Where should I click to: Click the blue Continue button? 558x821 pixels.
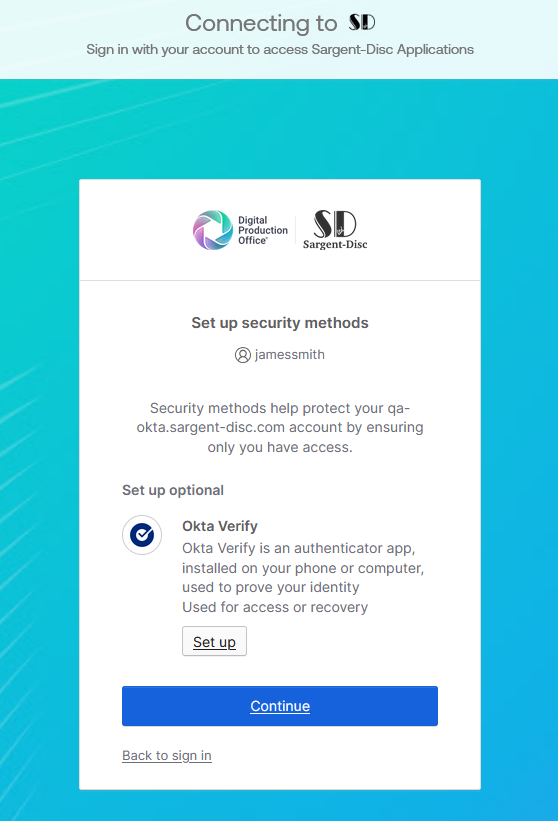(280, 706)
